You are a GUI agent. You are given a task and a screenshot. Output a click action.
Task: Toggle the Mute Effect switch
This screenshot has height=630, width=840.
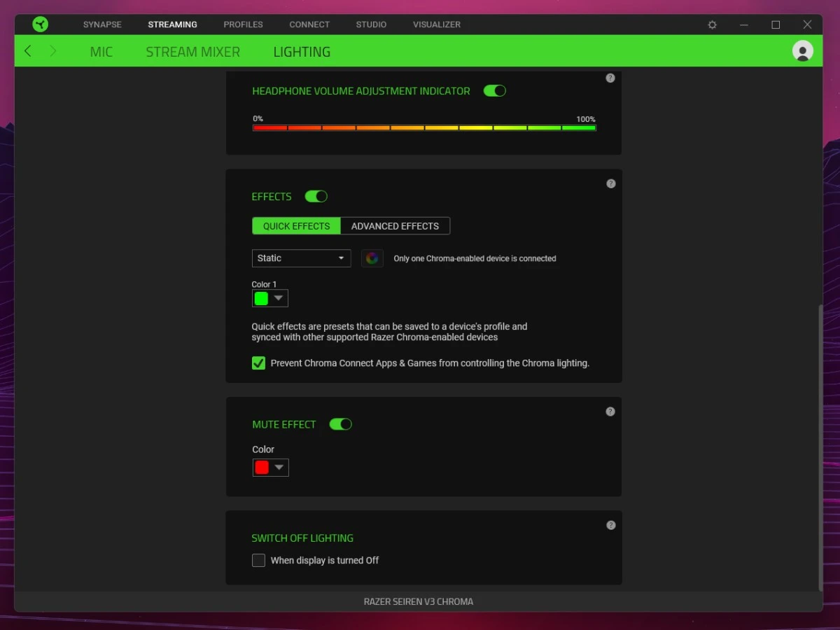340,424
